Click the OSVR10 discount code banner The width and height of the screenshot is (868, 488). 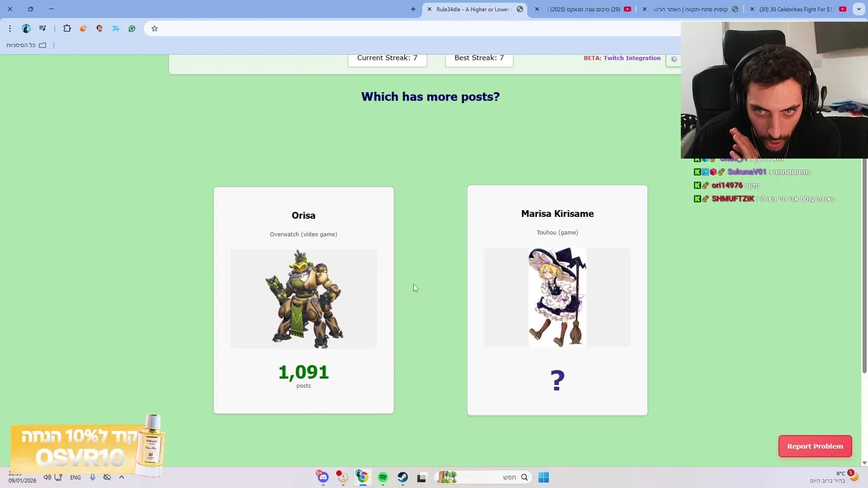point(88,447)
